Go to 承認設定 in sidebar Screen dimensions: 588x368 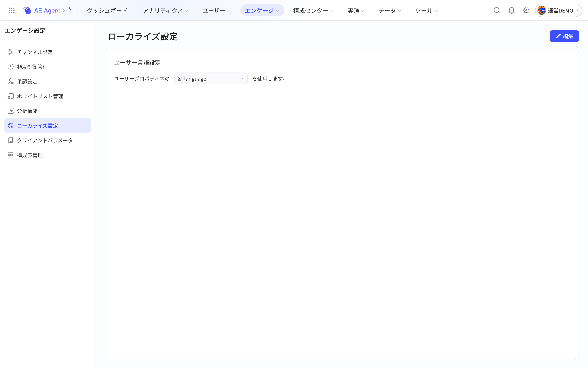(48, 81)
